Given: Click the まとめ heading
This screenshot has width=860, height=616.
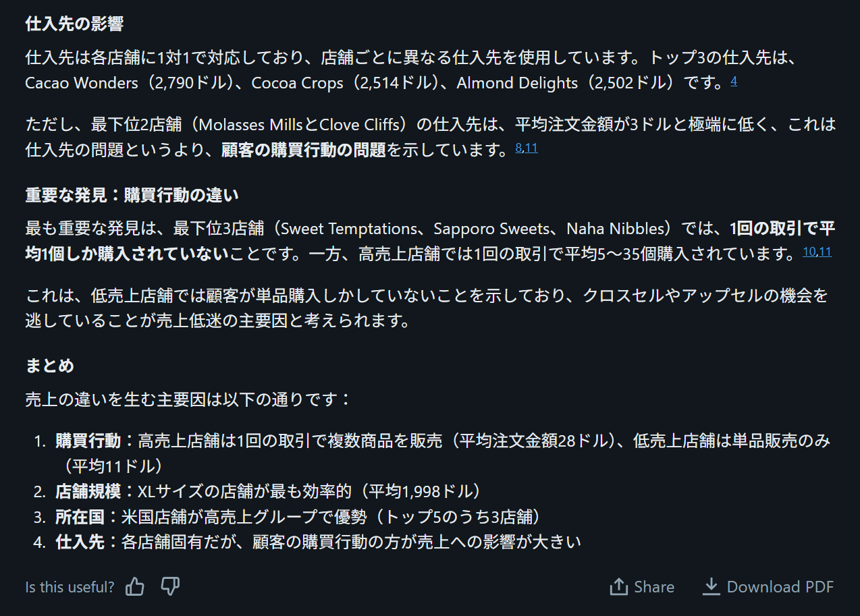Looking at the screenshot, I should pos(50,366).
